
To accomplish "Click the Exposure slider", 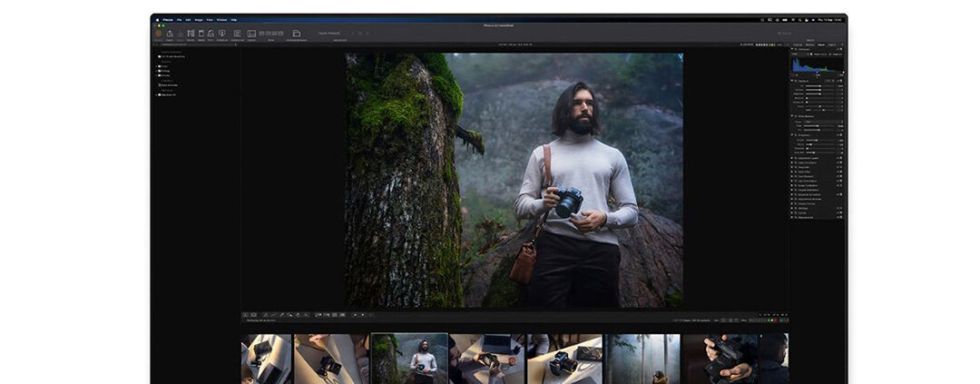I will coord(820,86).
